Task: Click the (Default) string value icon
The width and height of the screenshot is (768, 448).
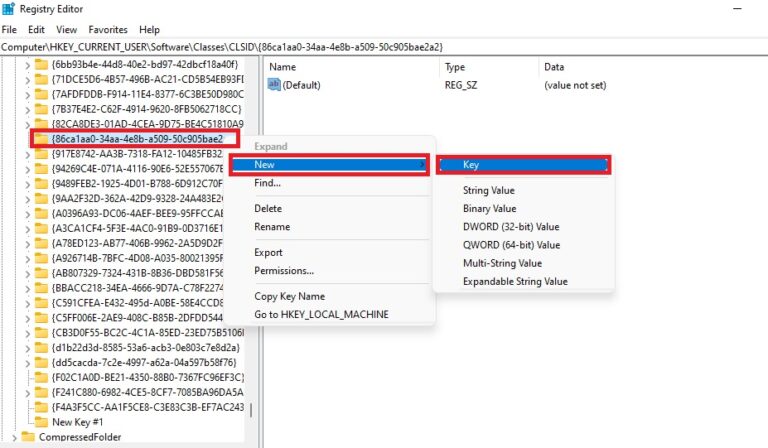Action: (275, 85)
